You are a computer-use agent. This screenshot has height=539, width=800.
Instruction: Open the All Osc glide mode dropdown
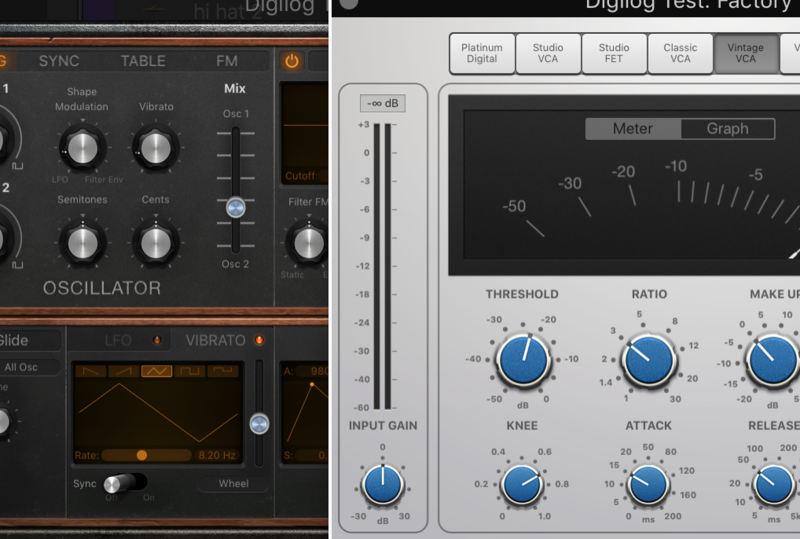coord(22,367)
